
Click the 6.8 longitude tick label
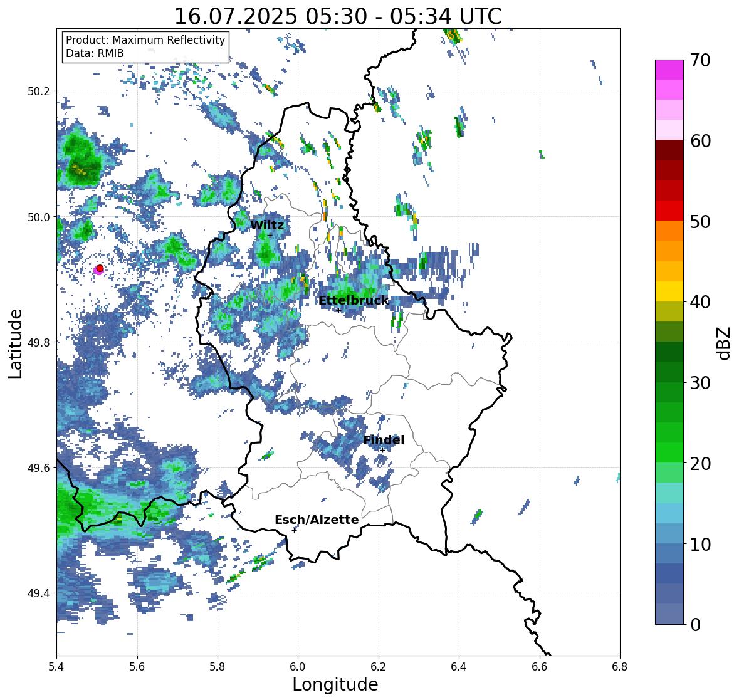pyautogui.click(x=620, y=667)
